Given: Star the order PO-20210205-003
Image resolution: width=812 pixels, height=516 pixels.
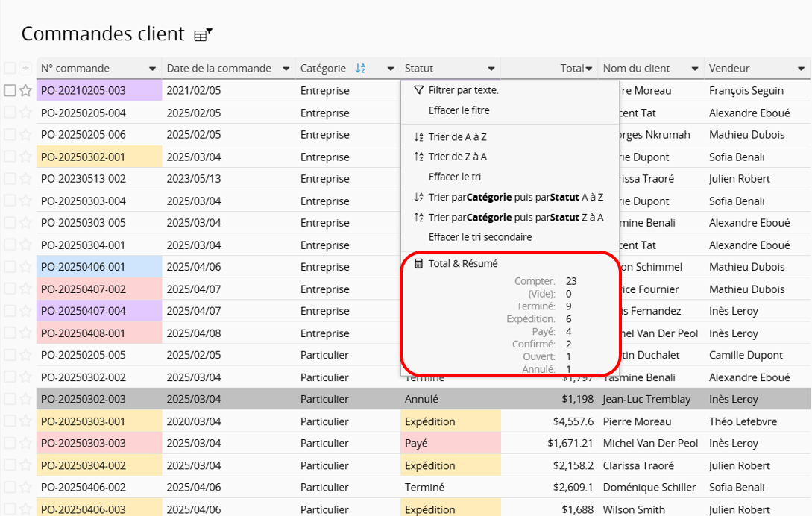Looking at the screenshot, I should point(25,91).
